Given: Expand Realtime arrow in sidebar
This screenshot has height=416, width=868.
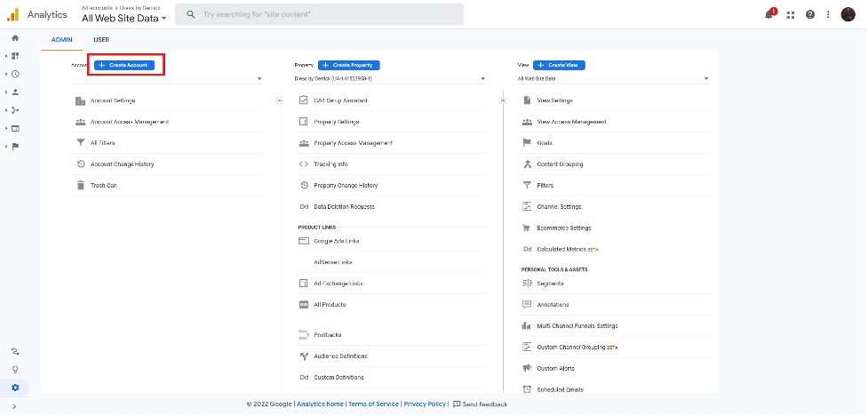Looking at the screenshot, I should [x=6, y=75].
